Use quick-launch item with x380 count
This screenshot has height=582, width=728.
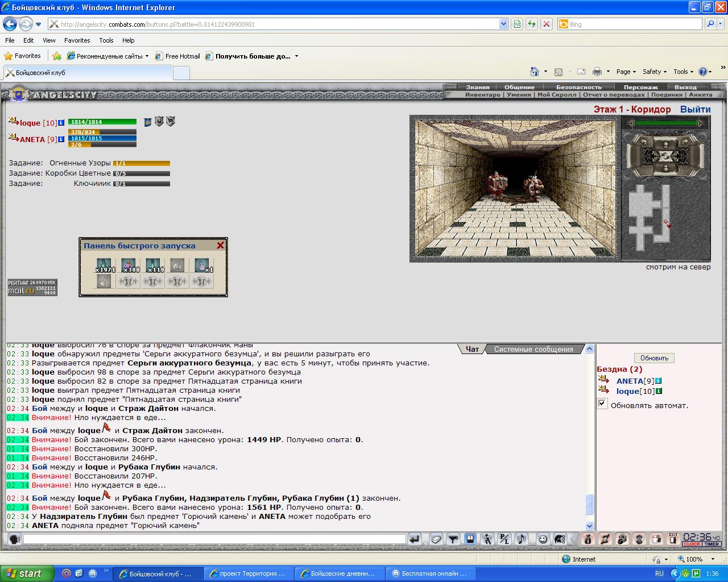[x=129, y=265]
